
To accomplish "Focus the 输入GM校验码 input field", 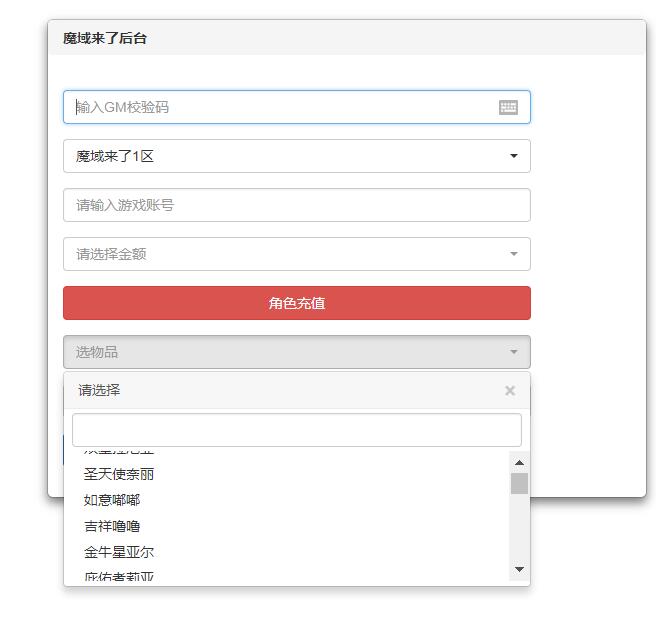I will tap(280, 107).
